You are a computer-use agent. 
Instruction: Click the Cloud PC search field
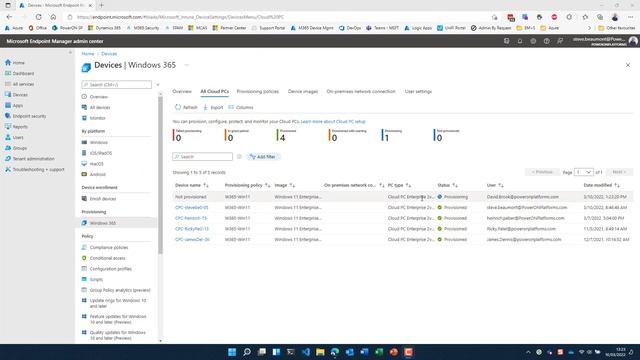(x=202, y=157)
